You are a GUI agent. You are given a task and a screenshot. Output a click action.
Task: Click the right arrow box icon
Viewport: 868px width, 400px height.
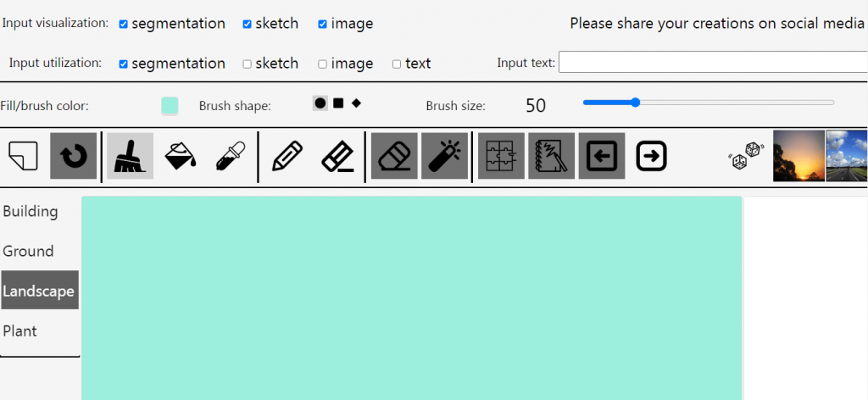(652, 156)
